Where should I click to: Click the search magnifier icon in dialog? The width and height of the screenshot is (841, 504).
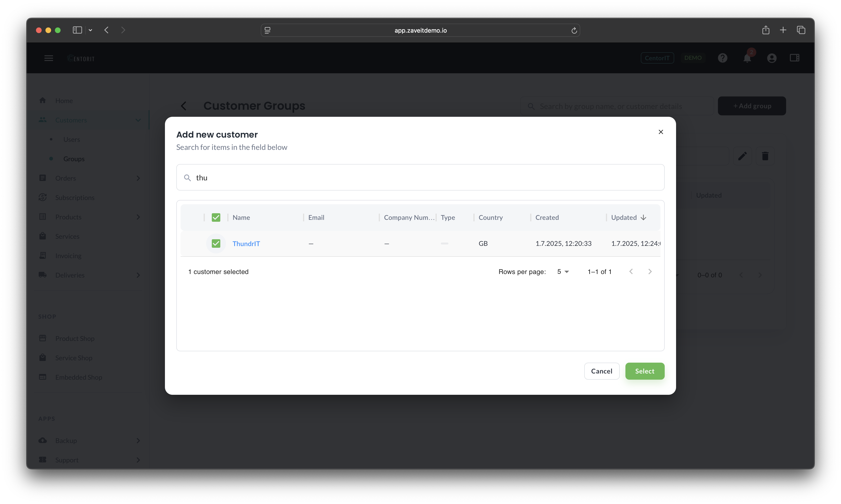(x=187, y=178)
